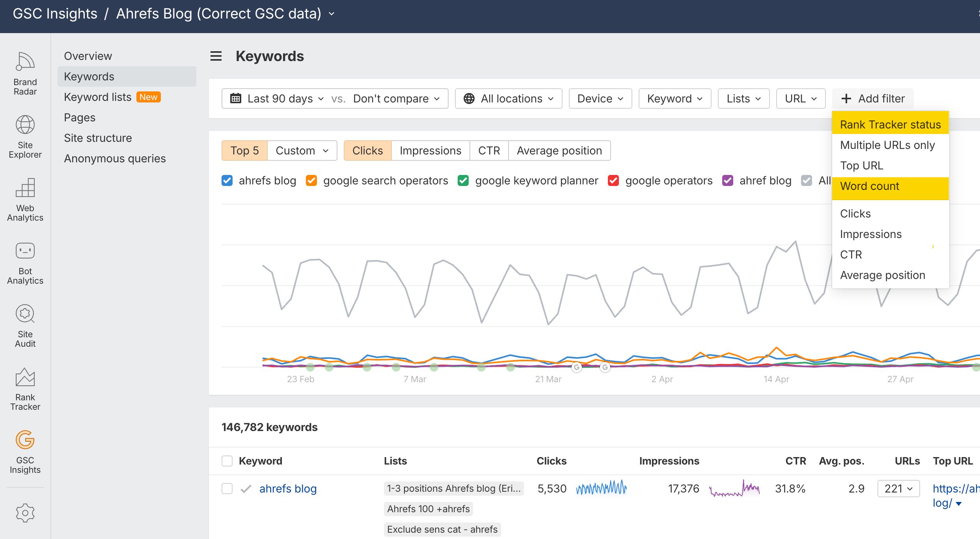Click the calendar icon in date filter
This screenshot has height=539, width=980.
236,98
